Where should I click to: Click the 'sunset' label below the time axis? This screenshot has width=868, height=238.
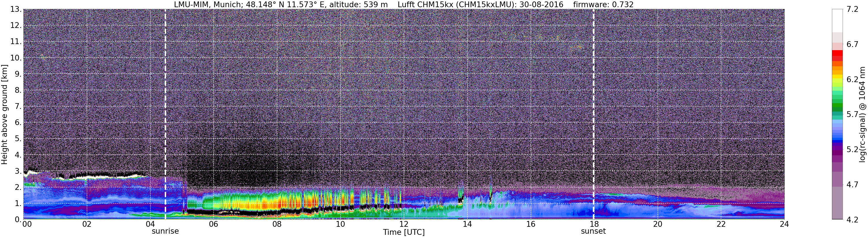(x=593, y=231)
